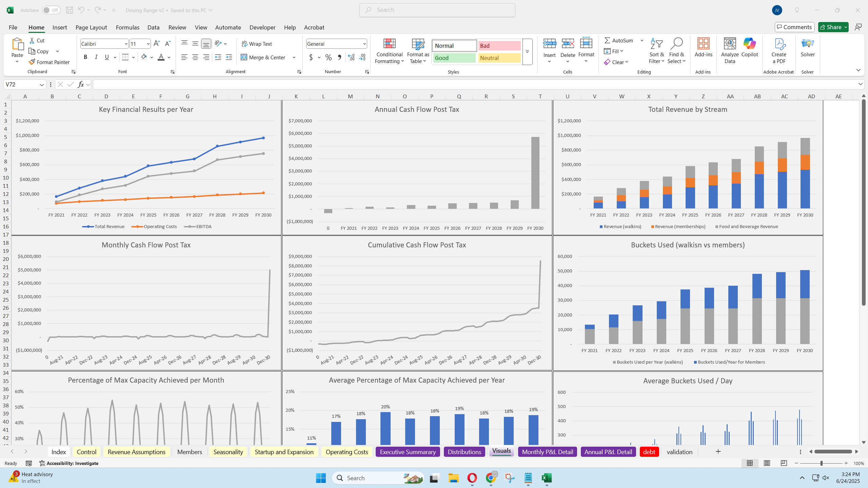The height and width of the screenshot is (488, 868).
Task: Click the Percent Style icon
Action: (328, 57)
